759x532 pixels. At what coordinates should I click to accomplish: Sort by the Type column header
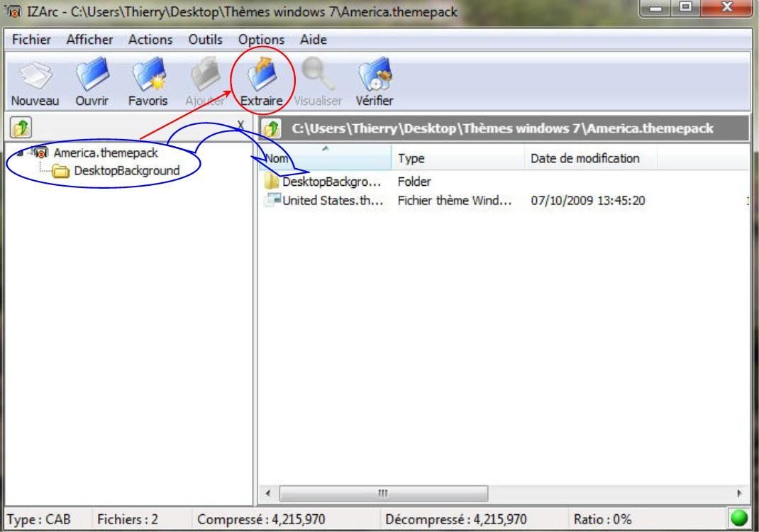458,157
